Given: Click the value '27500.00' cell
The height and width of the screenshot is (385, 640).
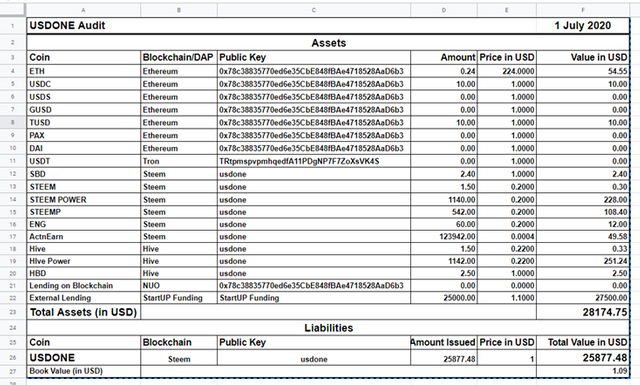Looking at the screenshot, I should pyautogui.click(x=582, y=298).
